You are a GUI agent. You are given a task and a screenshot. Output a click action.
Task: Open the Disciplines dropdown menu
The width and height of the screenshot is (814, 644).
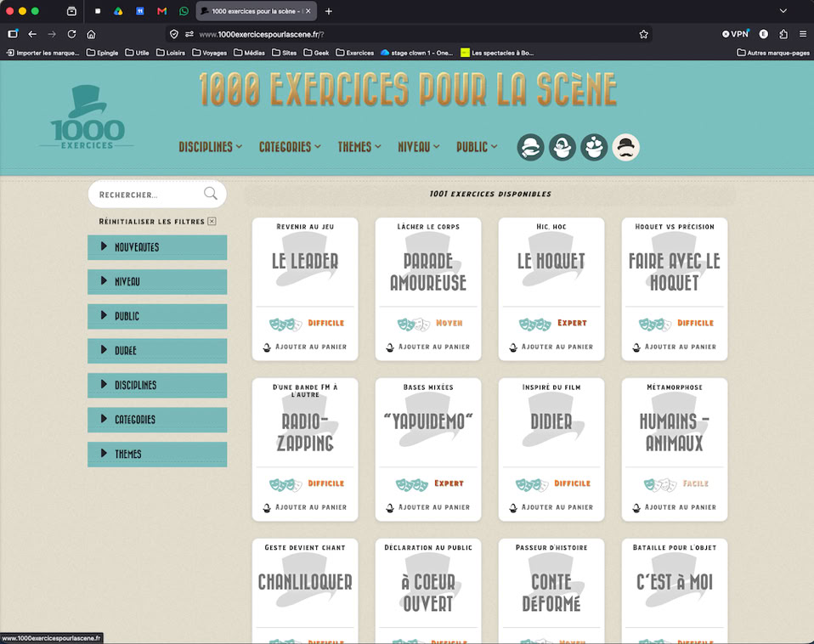pyautogui.click(x=210, y=147)
